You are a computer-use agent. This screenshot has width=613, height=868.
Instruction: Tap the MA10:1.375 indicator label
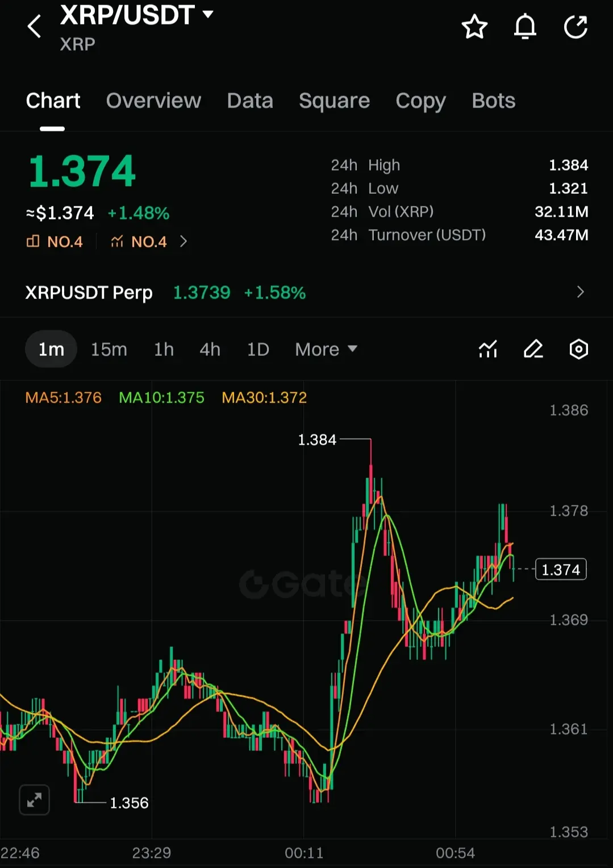coord(161,397)
